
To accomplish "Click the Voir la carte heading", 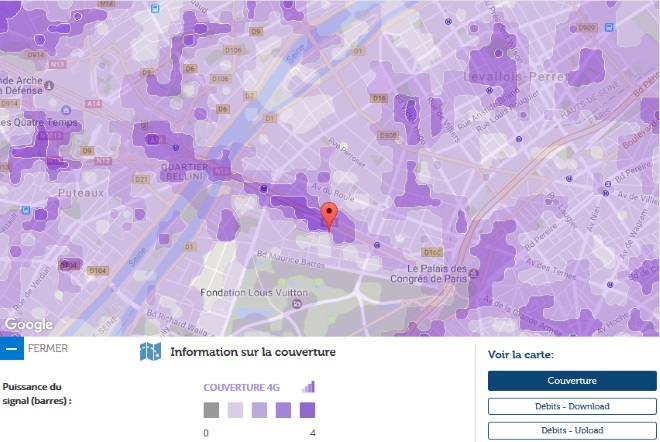I will 521,354.
